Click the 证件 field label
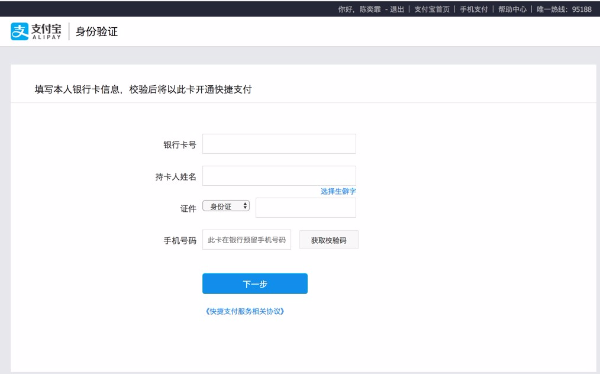The width and height of the screenshot is (600, 374). click(x=188, y=209)
